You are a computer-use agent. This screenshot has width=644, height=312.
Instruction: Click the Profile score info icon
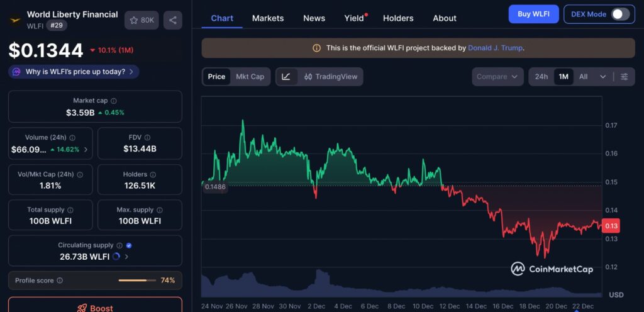pyautogui.click(x=60, y=281)
